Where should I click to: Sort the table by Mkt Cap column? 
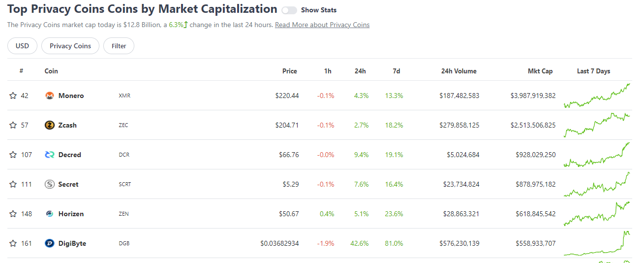tap(540, 71)
